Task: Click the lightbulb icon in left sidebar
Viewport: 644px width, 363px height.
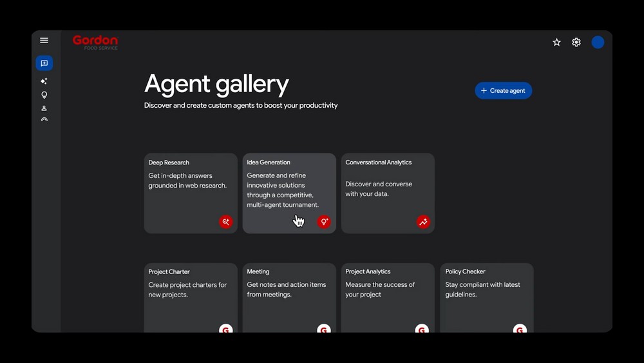Action: coord(44,95)
